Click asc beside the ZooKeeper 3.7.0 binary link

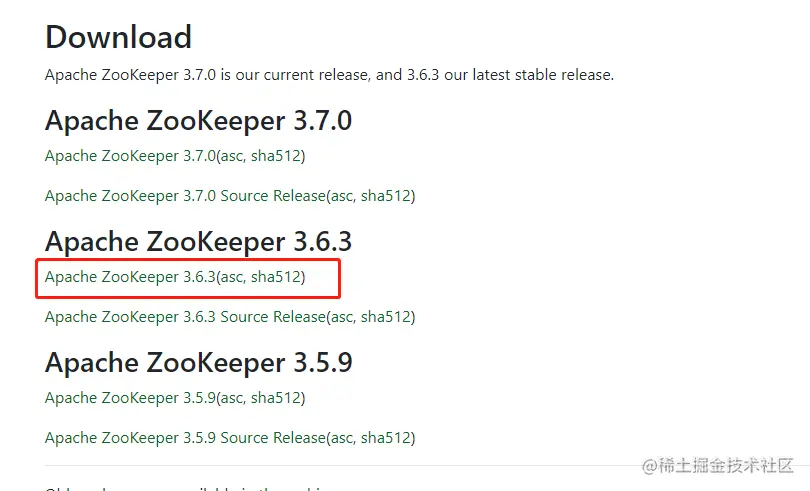pyautogui.click(x=232, y=156)
